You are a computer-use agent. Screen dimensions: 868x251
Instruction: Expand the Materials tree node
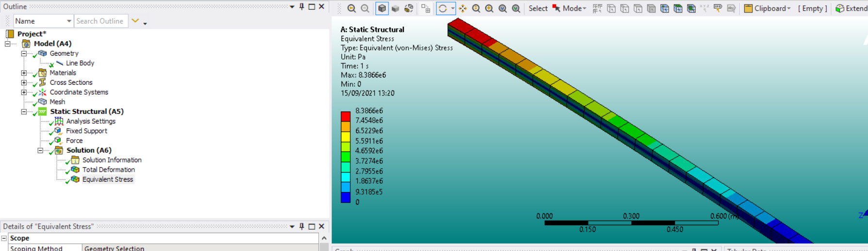[24, 73]
